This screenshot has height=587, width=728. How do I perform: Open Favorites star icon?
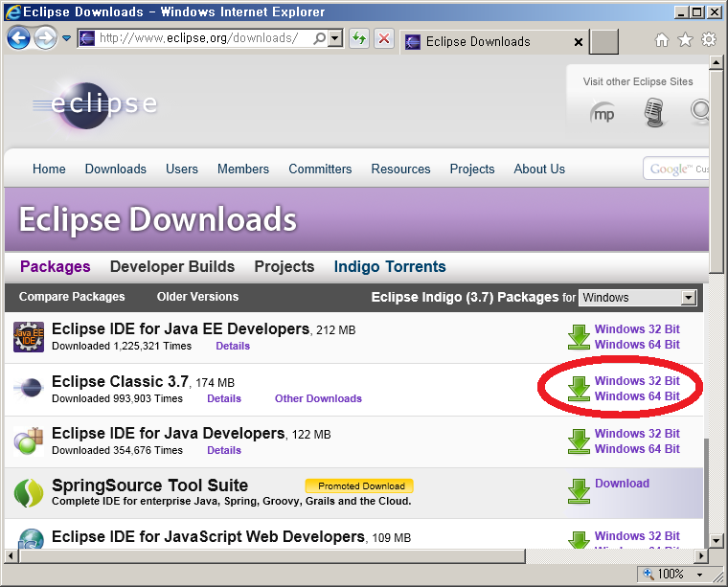pyautogui.click(x=685, y=40)
